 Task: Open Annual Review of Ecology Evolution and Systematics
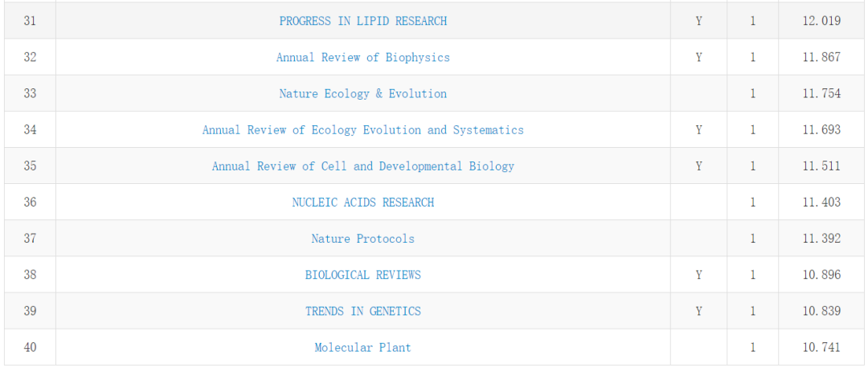click(363, 130)
